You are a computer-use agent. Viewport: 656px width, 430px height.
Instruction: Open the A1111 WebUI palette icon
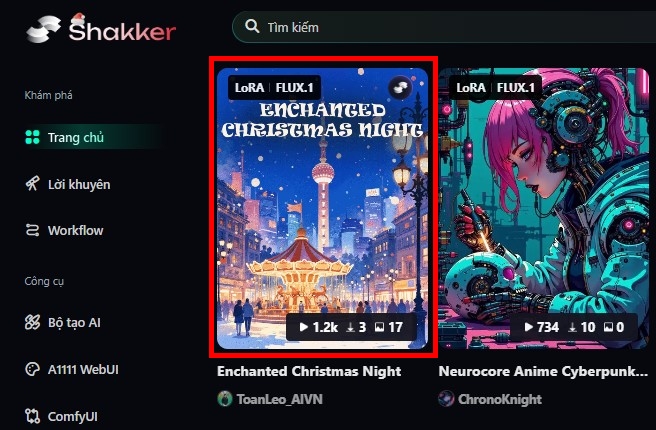tap(32, 369)
